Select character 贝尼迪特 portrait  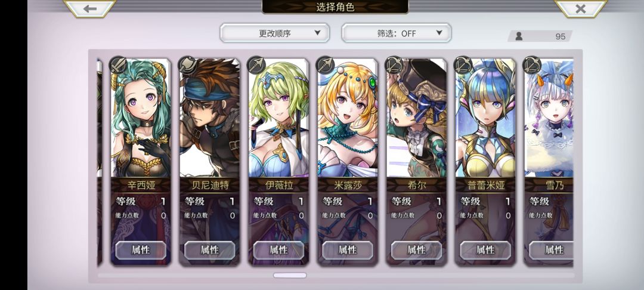(x=209, y=118)
